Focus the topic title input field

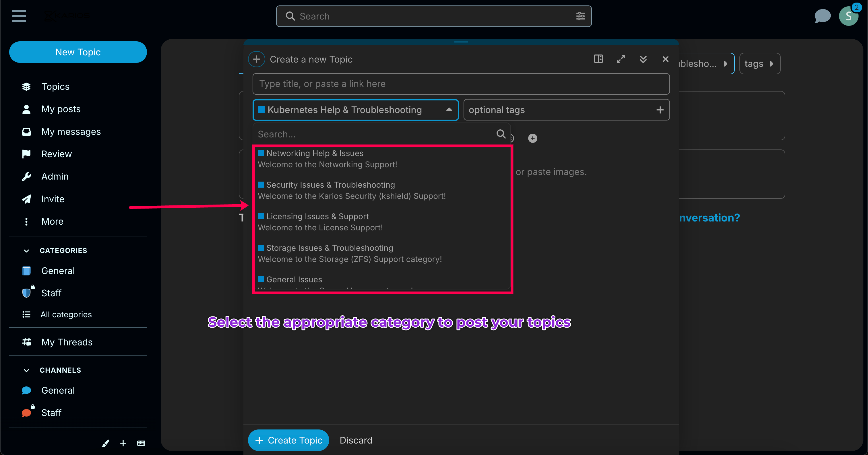461,84
